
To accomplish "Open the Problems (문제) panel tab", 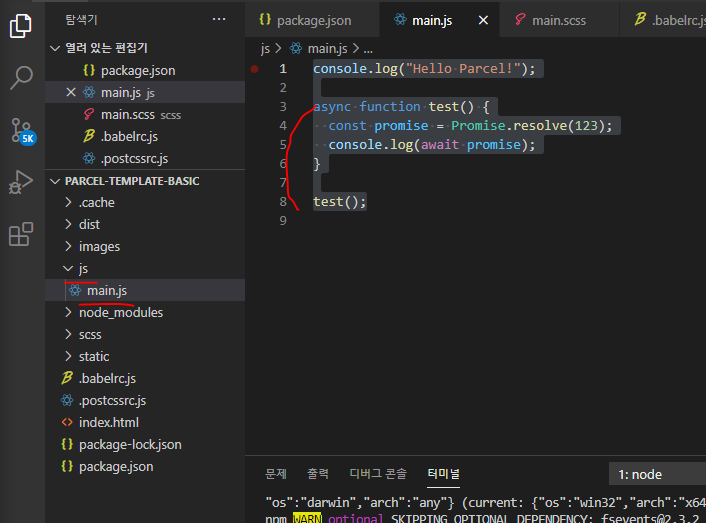I will coord(276,474).
